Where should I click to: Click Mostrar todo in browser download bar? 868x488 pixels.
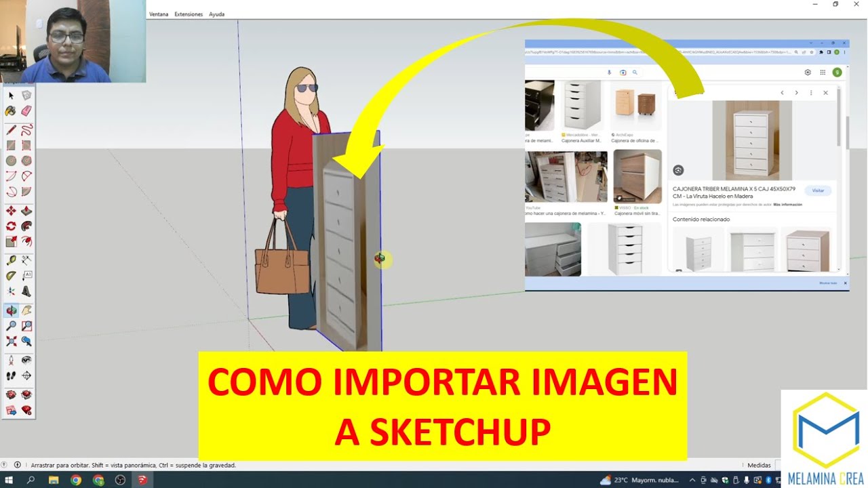pos(828,283)
